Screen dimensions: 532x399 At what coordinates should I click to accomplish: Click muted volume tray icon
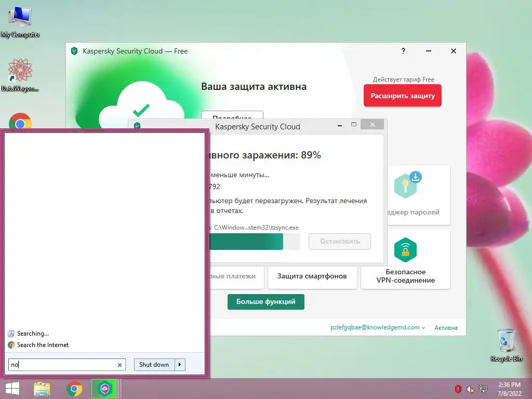470,389
